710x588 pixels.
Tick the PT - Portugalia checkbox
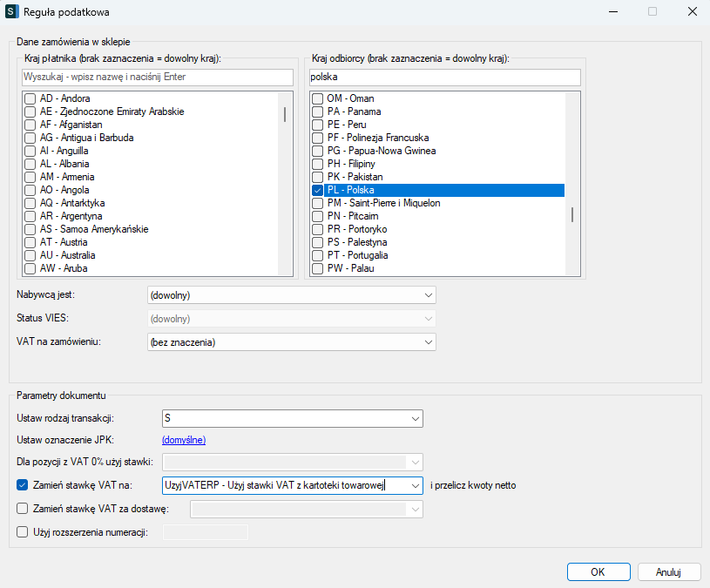318,255
